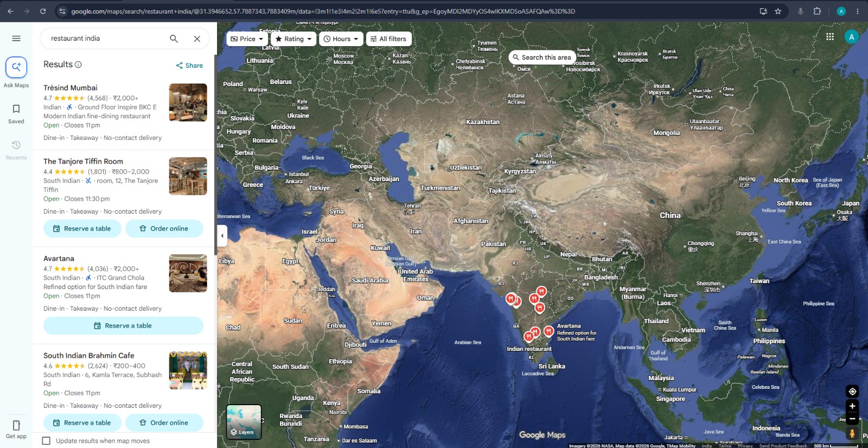Viewport: 868px width, 448px height.
Task: Order online from South Indian Brahmin Cafe
Action: [164, 423]
